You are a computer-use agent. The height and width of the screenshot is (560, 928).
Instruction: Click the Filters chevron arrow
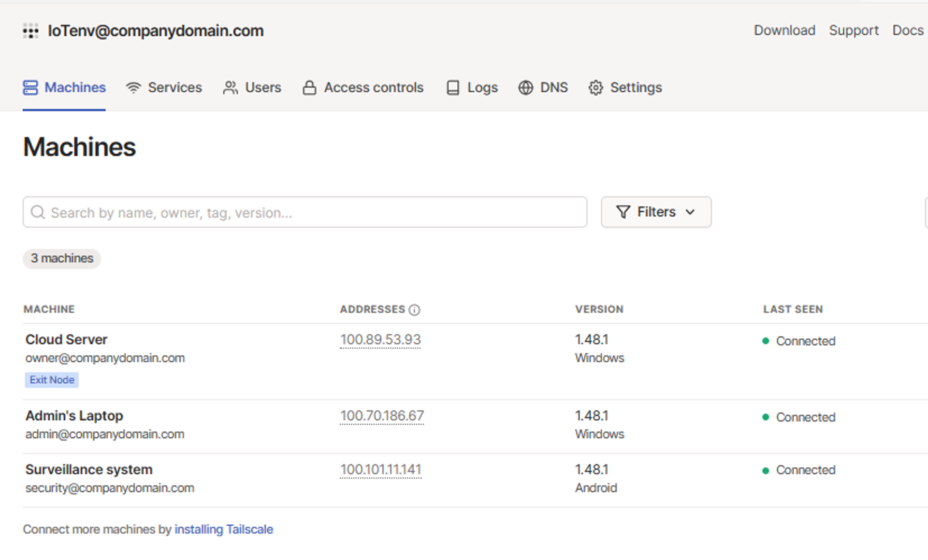point(690,212)
